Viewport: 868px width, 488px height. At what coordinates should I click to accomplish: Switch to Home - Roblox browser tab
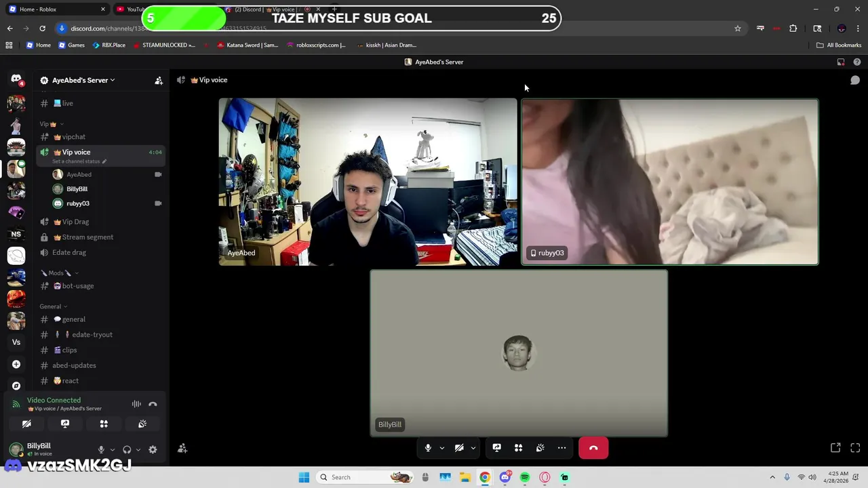tap(57, 9)
